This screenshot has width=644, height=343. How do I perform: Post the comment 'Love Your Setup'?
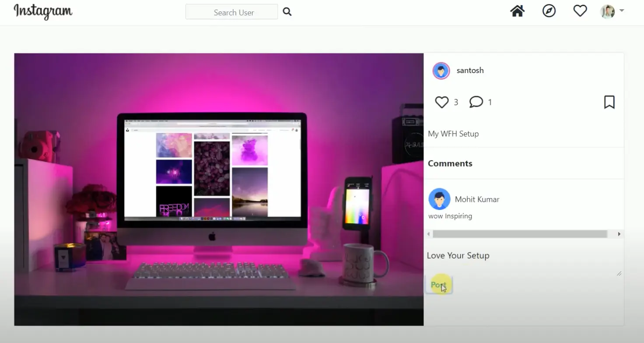pyautogui.click(x=438, y=284)
